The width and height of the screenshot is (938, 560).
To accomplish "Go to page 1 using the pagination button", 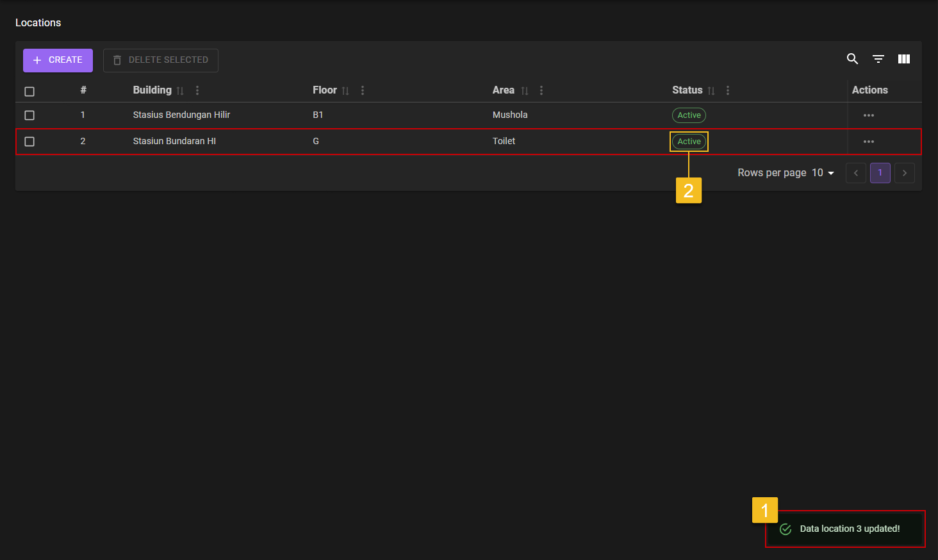I will tap(880, 172).
